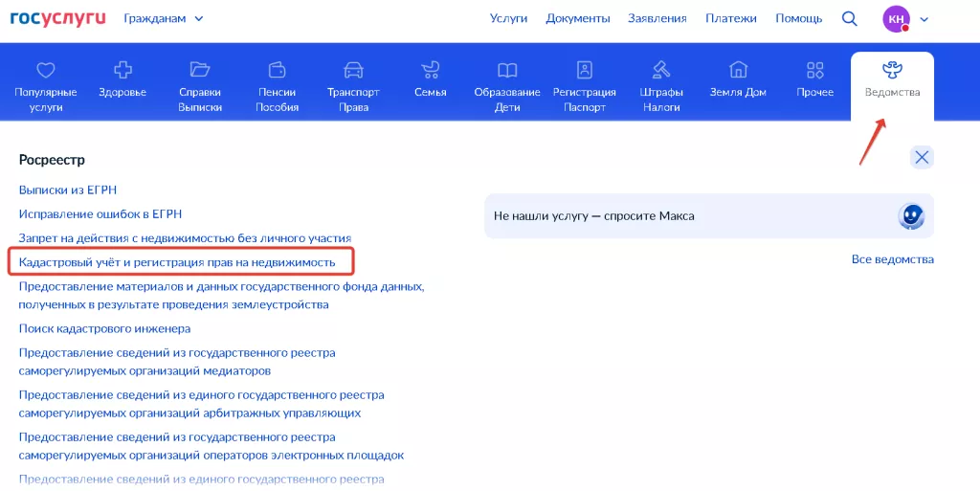This screenshot has height=491, width=980.
Task: Click the search magnifier icon
Action: [850, 19]
